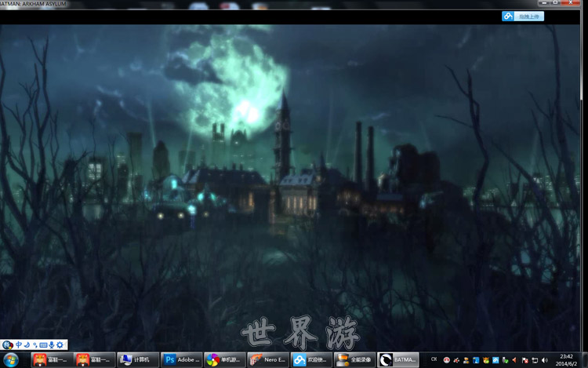Click the network connection tray icon
The image size is (588, 368).
pyautogui.click(x=535, y=360)
